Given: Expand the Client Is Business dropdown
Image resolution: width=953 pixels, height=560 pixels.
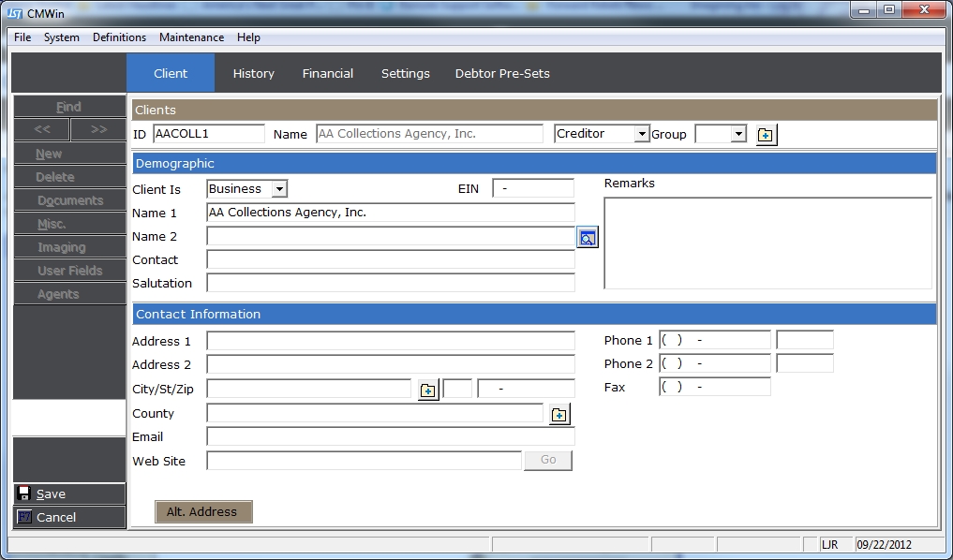Looking at the screenshot, I should tap(278, 189).
